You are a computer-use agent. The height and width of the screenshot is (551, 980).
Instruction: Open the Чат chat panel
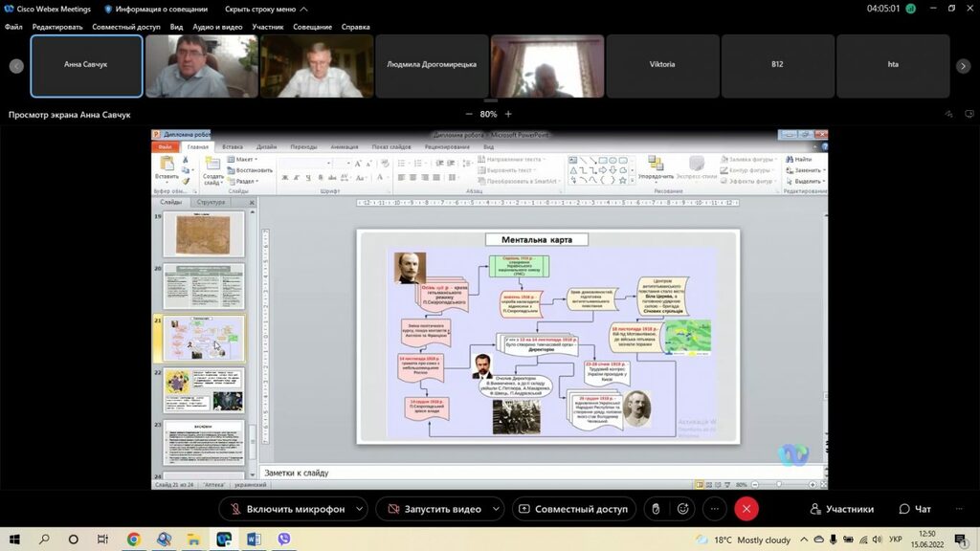tap(915, 509)
